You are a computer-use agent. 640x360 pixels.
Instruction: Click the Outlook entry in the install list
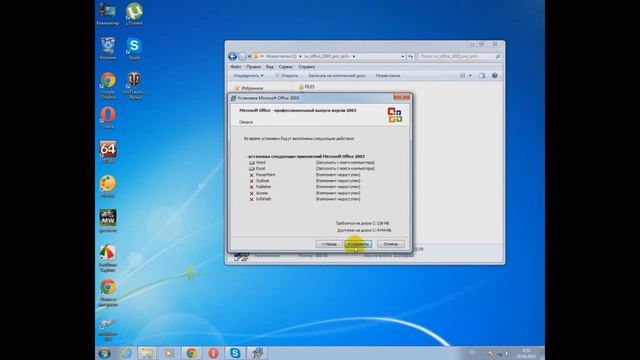coord(262,181)
